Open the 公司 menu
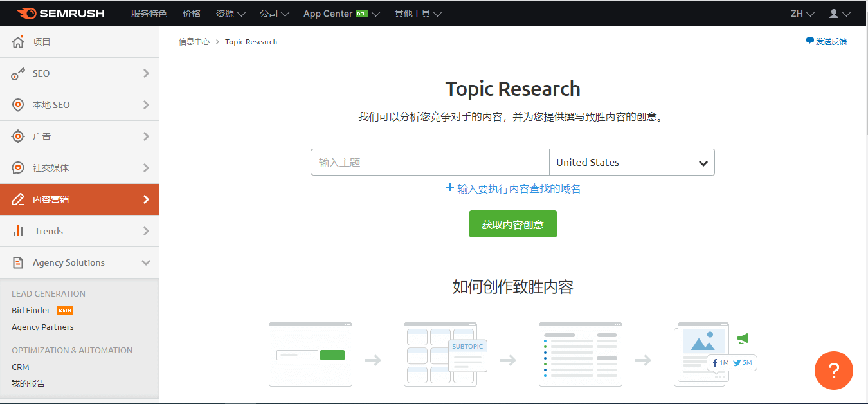This screenshot has height=404, width=868. coord(275,14)
